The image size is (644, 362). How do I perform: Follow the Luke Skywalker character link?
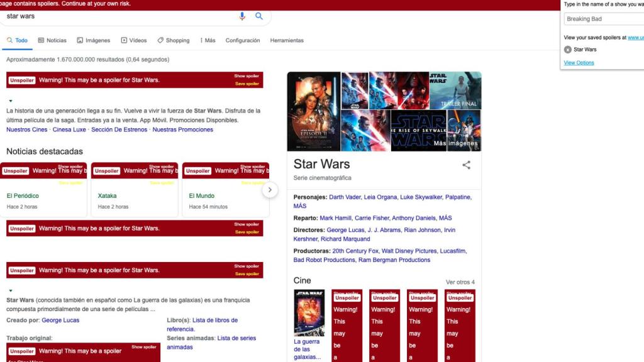[421, 197]
